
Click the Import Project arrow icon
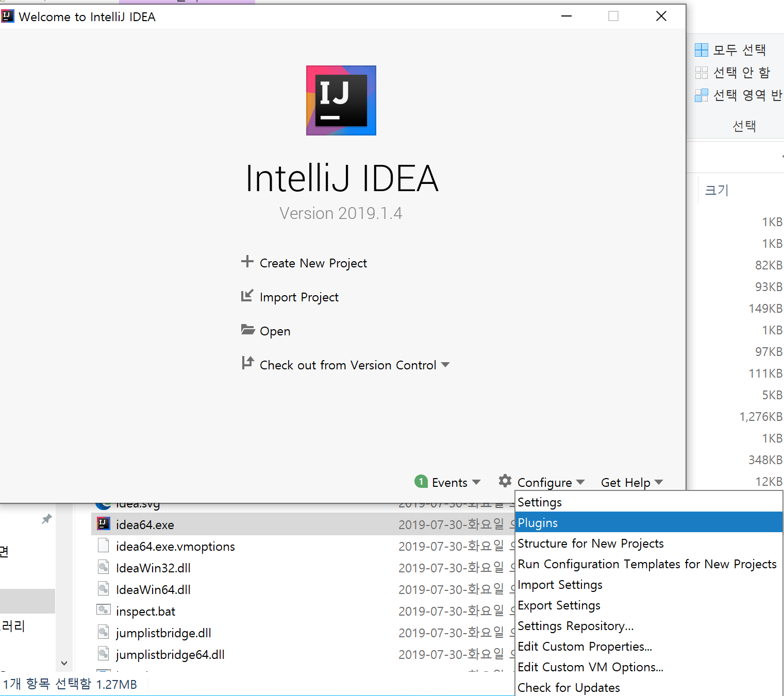247,295
